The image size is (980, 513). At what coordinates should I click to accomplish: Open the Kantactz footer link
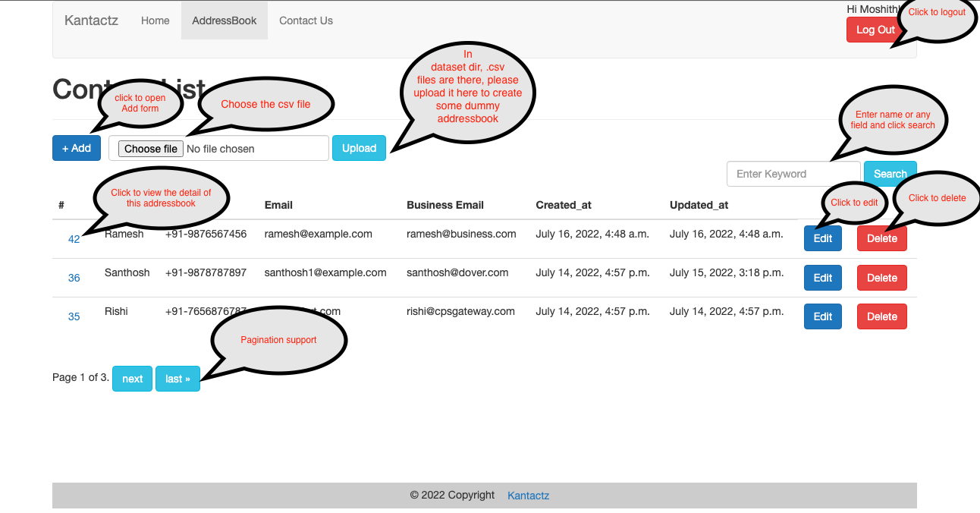(528, 495)
